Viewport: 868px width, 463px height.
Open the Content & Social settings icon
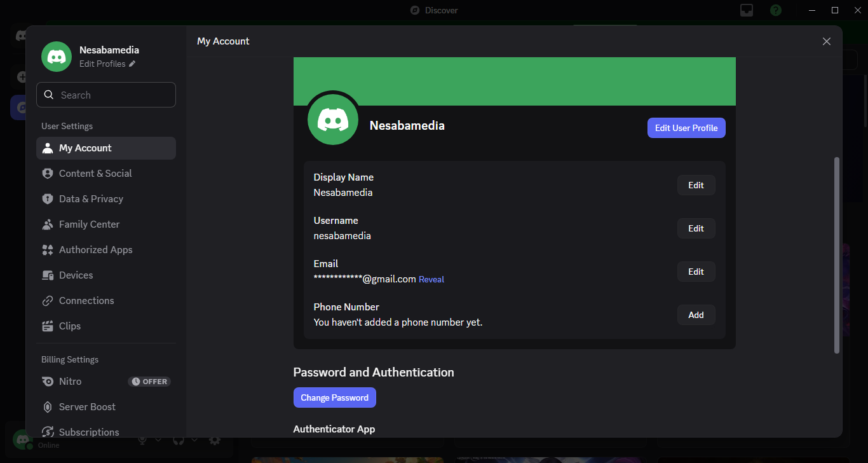tap(47, 174)
